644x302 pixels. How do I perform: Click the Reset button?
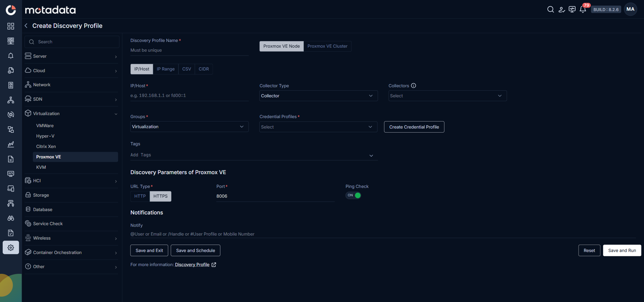[x=589, y=250]
